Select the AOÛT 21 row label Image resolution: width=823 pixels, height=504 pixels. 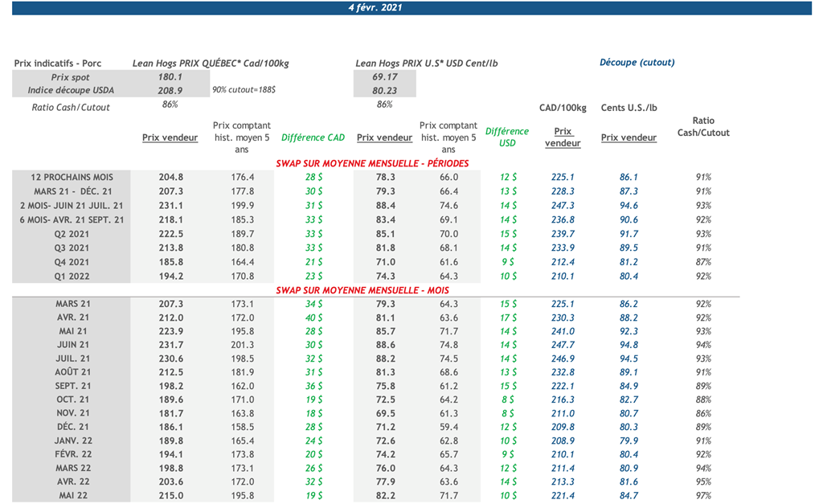point(72,373)
